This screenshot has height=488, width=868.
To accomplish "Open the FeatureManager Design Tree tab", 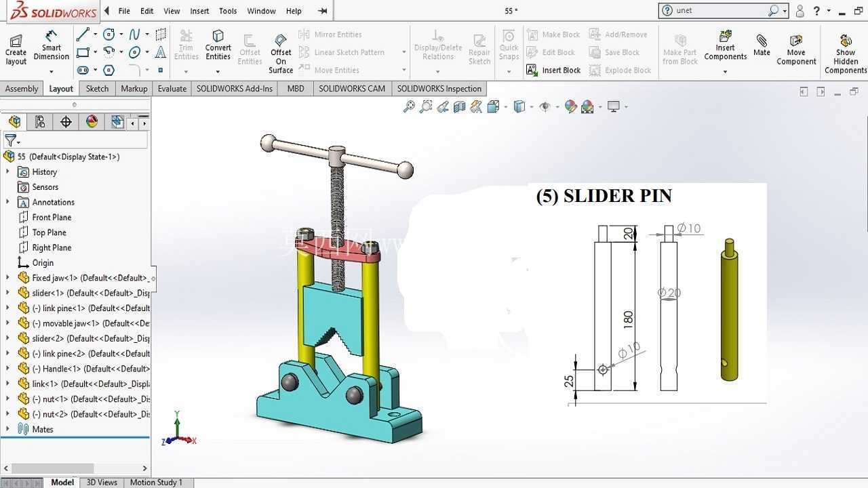I will pyautogui.click(x=14, y=122).
